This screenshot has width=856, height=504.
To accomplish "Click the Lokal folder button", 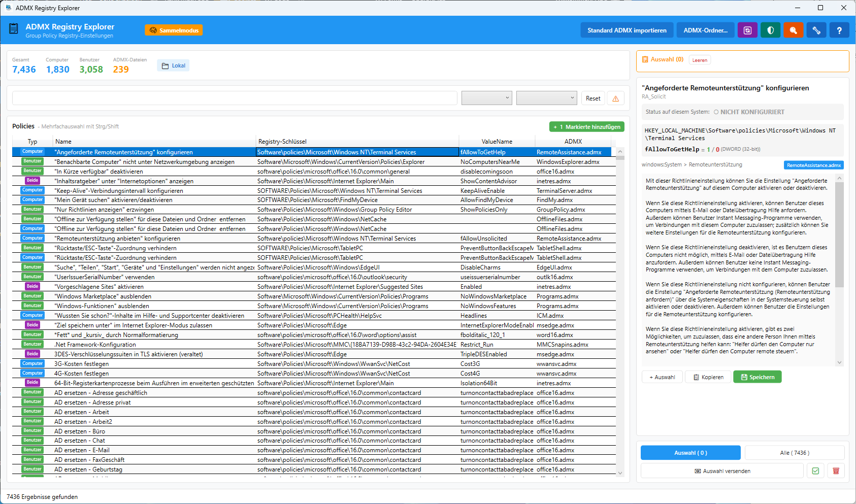I will pos(174,65).
